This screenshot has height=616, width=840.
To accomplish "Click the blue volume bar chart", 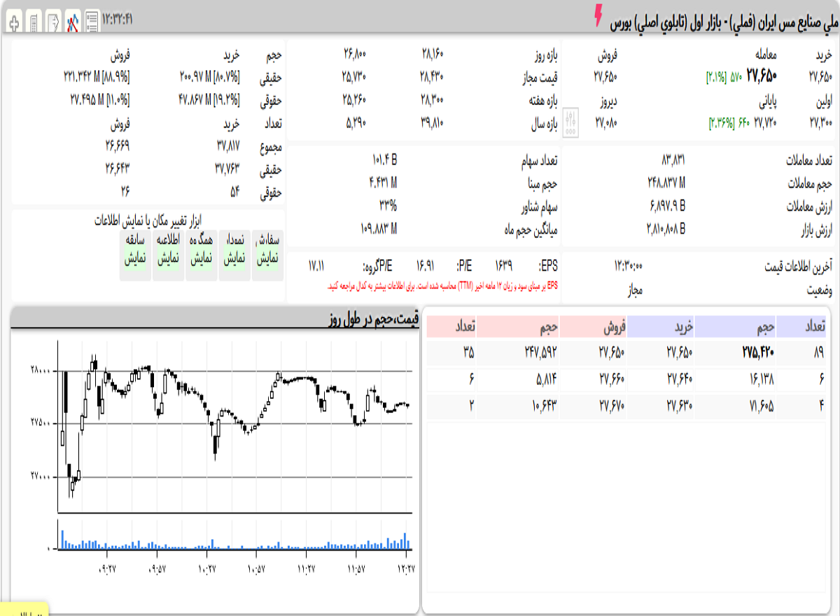I will tap(234, 537).
